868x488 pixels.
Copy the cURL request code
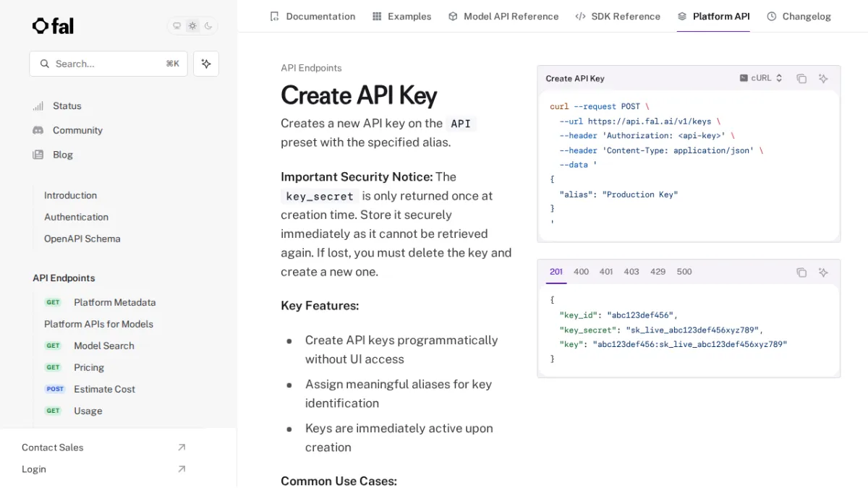(x=801, y=78)
